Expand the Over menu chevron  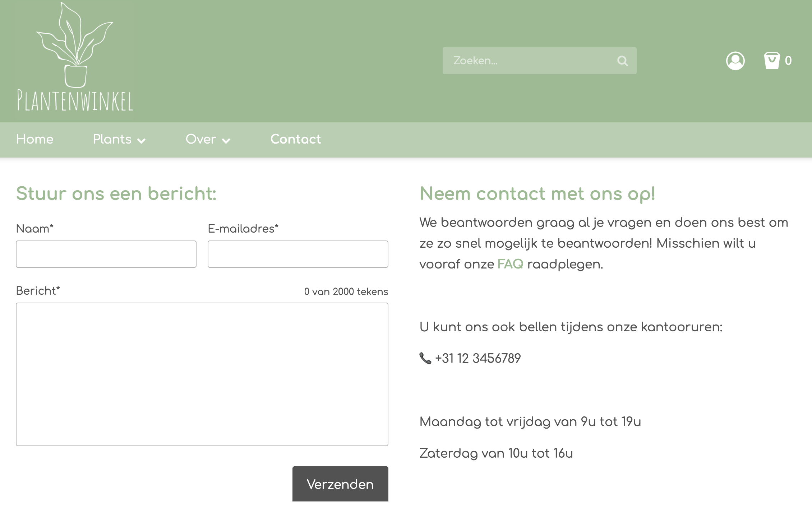pyautogui.click(x=226, y=140)
